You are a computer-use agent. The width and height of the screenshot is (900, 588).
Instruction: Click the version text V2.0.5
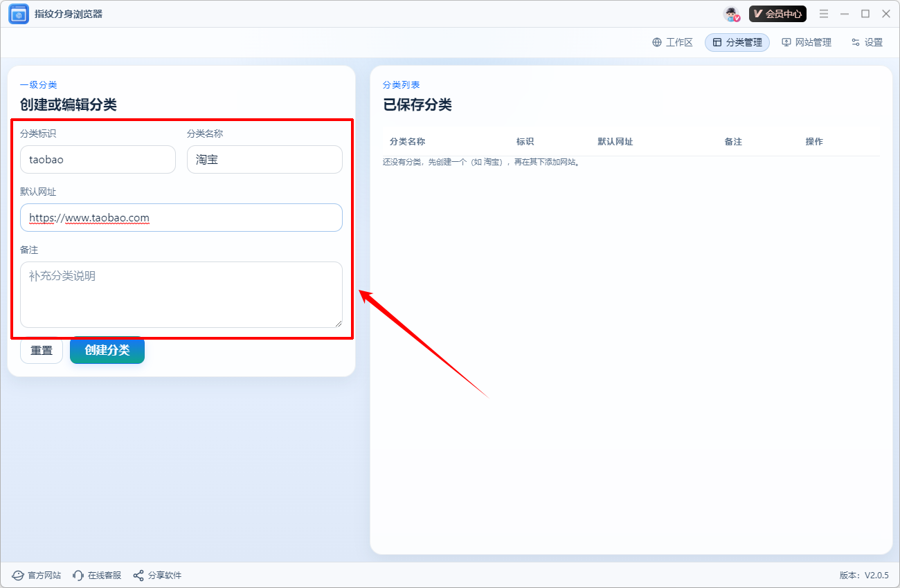[864, 576]
